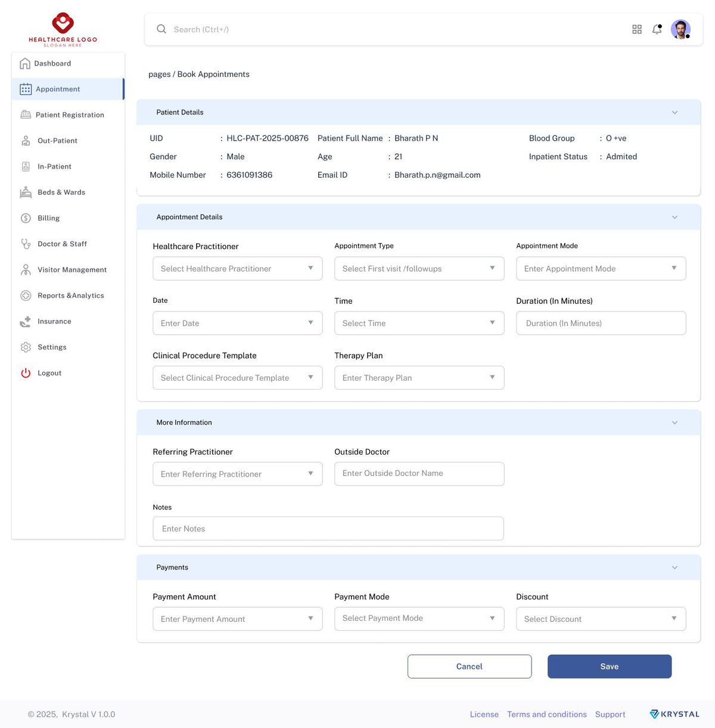This screenshot has height=728, width=715.
Task: Click the Dashboard home icon
Action: (25, 63)
